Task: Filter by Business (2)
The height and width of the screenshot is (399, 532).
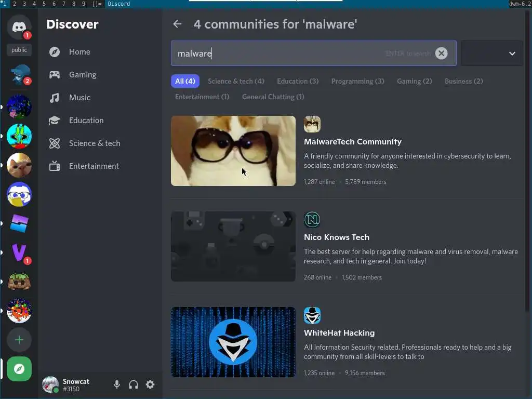Action: click(464, 81)
